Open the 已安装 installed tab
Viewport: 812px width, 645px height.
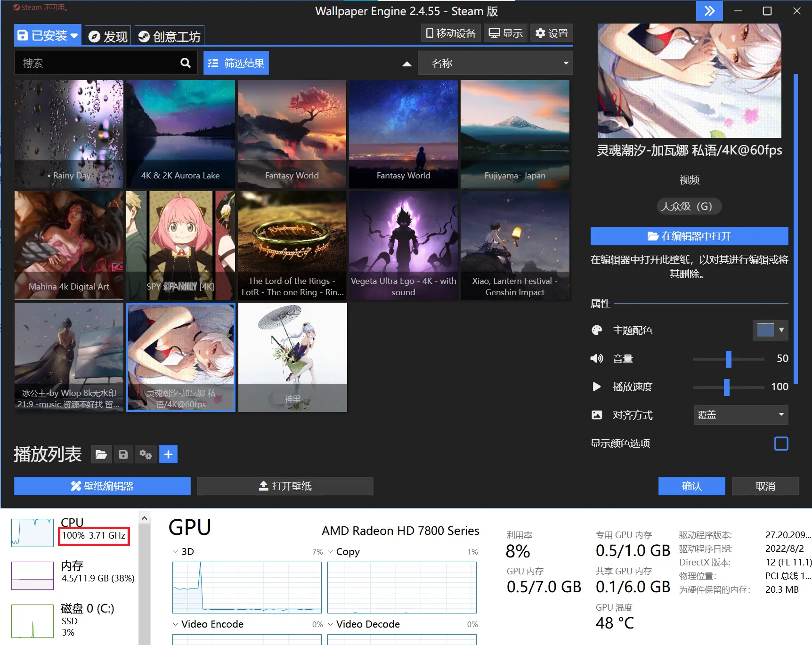tap(48, 35)
